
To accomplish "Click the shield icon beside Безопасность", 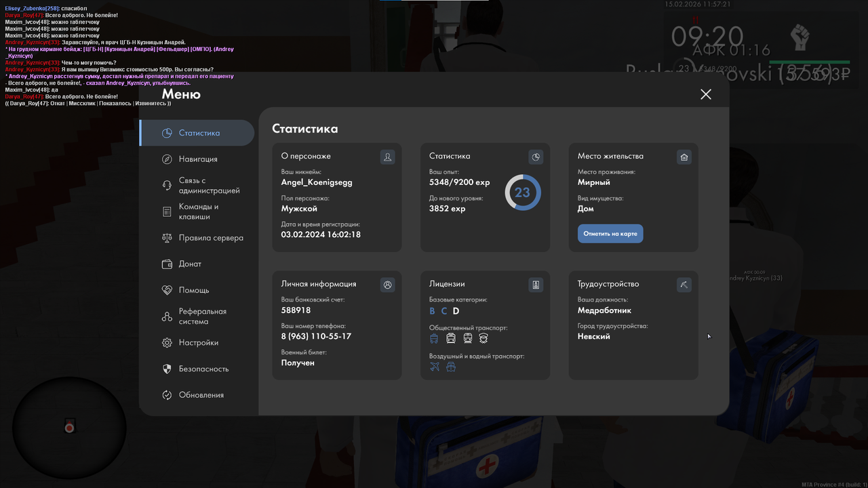I will coord(167,369).
